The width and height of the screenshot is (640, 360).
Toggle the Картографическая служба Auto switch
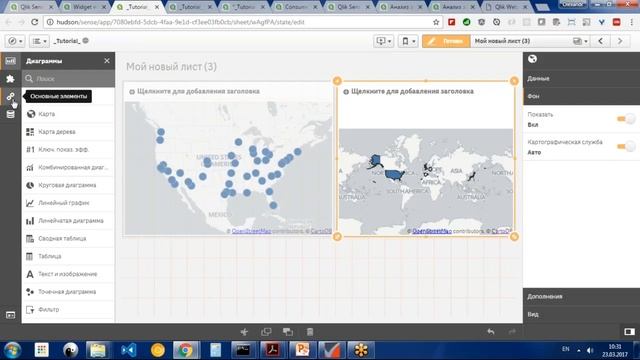626,146
